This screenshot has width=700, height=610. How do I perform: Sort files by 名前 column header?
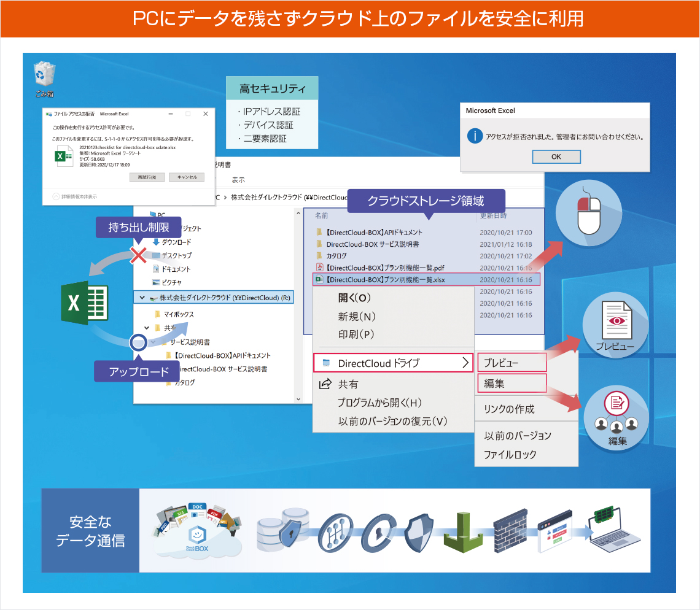[x=321, y=215]
